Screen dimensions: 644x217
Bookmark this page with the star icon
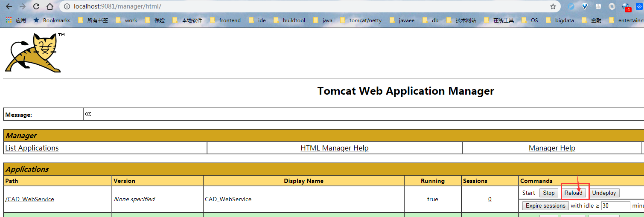pos(553,6)
